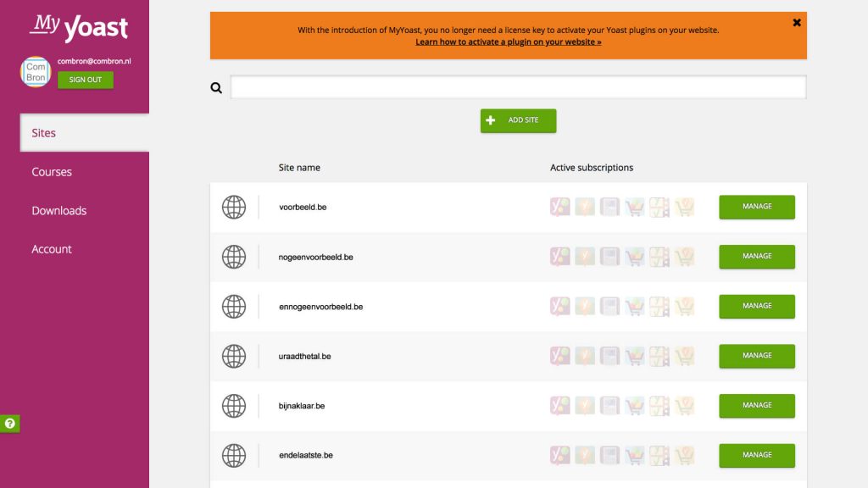
Task: Click film strip Video SEO icon for nogeenvoorbeeld.be
Action: [x=659, y=257]
